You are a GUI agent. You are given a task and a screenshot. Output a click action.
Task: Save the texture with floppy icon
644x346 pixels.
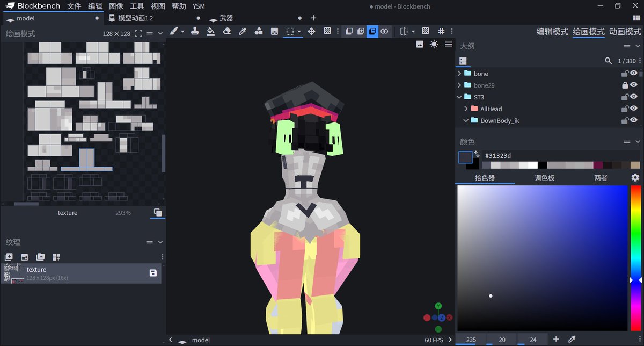coord(153,273)
